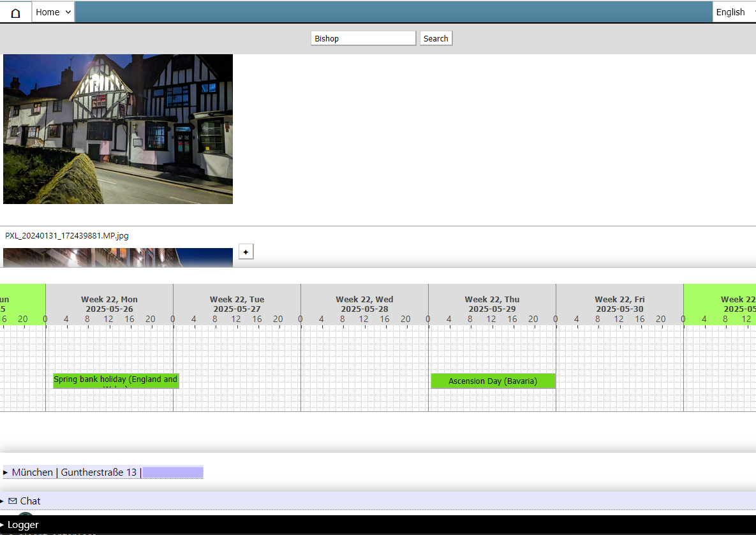Screen dimensions: 756x535
Task: Select the Spring bank holiday event
Action: click(x=115, y=381)
